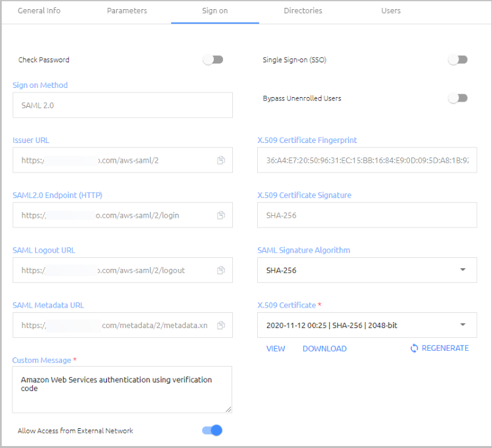Click the REGENERATE certificate button
492x448 pixels.
(440, 348)
